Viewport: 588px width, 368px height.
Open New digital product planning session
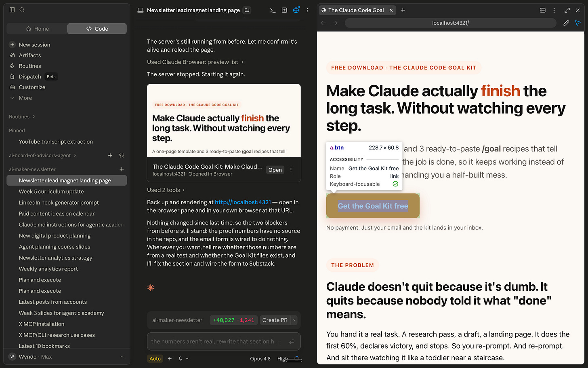click(55, 236)
